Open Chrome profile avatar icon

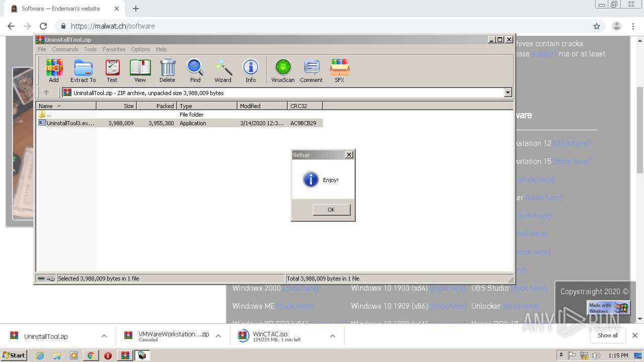(x=617, y=26)
